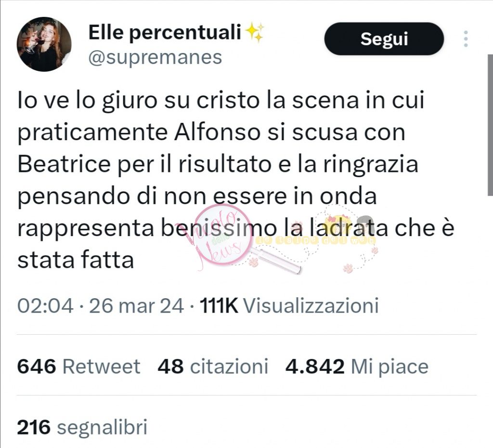Click the name Beatrice in the tweet
The image size is (493, 448).
click(x=64, y=165)
